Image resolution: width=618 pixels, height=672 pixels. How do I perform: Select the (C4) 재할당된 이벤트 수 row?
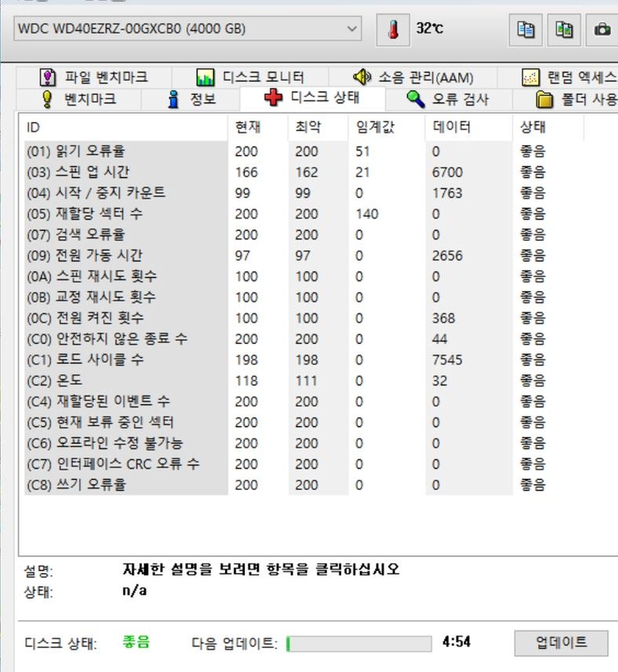(x=304, y=402)
